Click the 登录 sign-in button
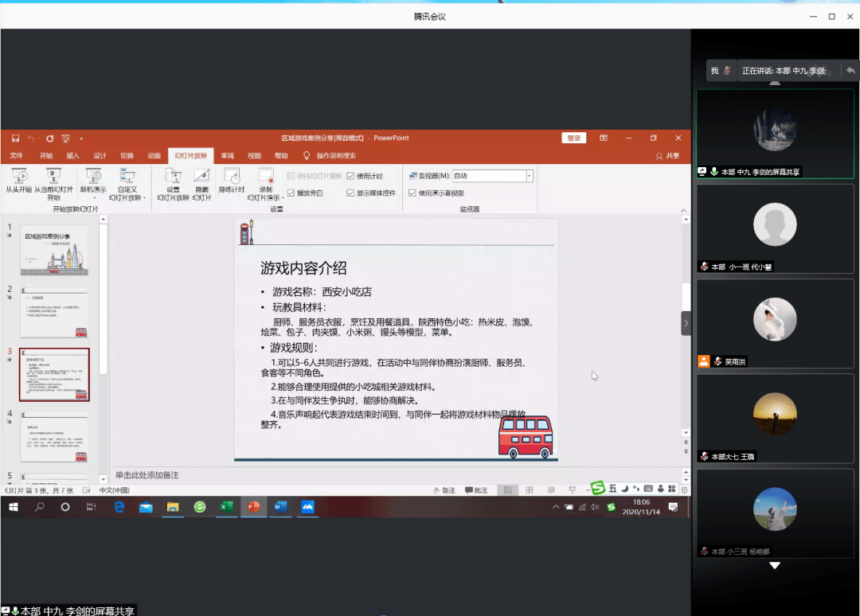This screenshot has height=616, width=860. [573, 138]
